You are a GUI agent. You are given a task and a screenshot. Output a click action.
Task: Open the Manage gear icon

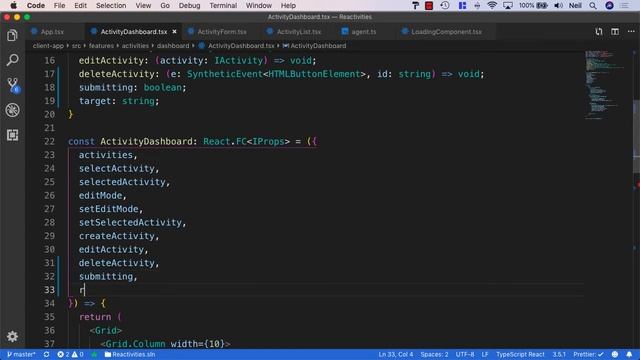[x=12, y=336]
